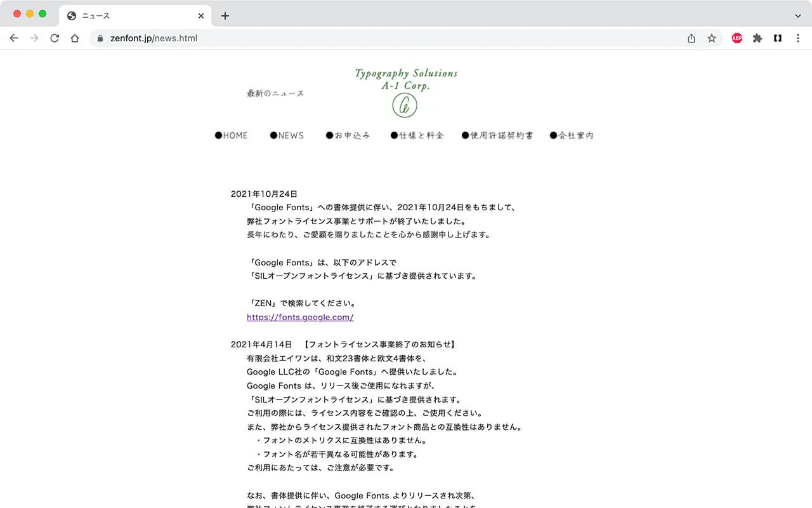Click the address bar URL field

tap(381, 38)
